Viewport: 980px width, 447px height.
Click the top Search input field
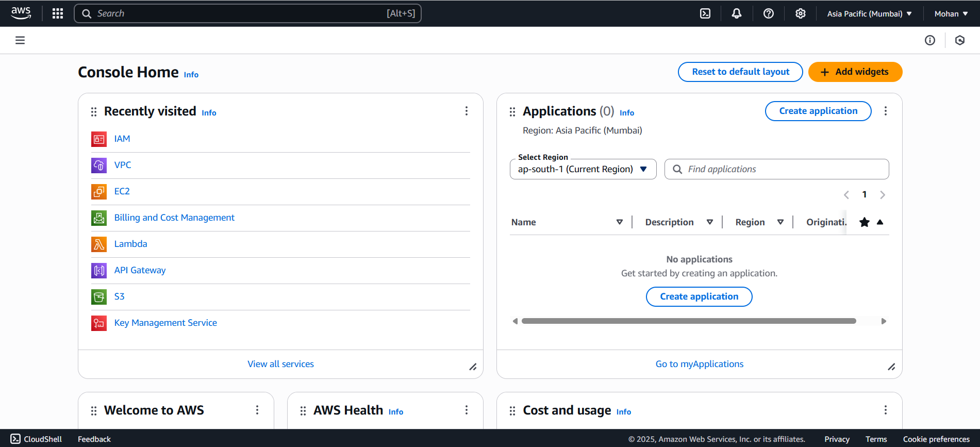tap(247, 13)
